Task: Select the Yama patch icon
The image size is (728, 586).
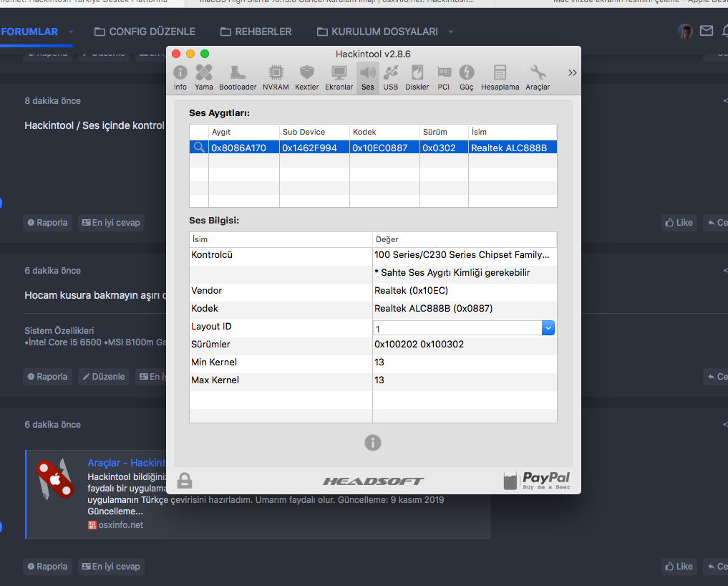Action: 204,77
